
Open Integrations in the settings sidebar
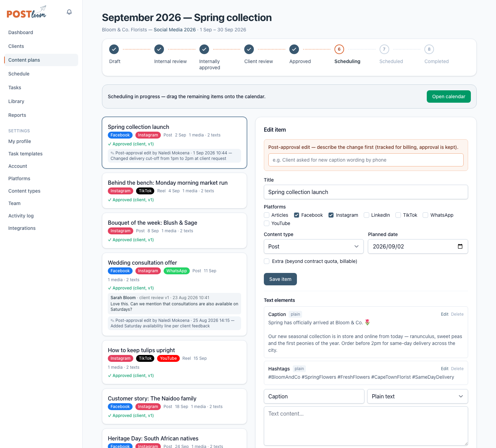(x=41, y=228)
